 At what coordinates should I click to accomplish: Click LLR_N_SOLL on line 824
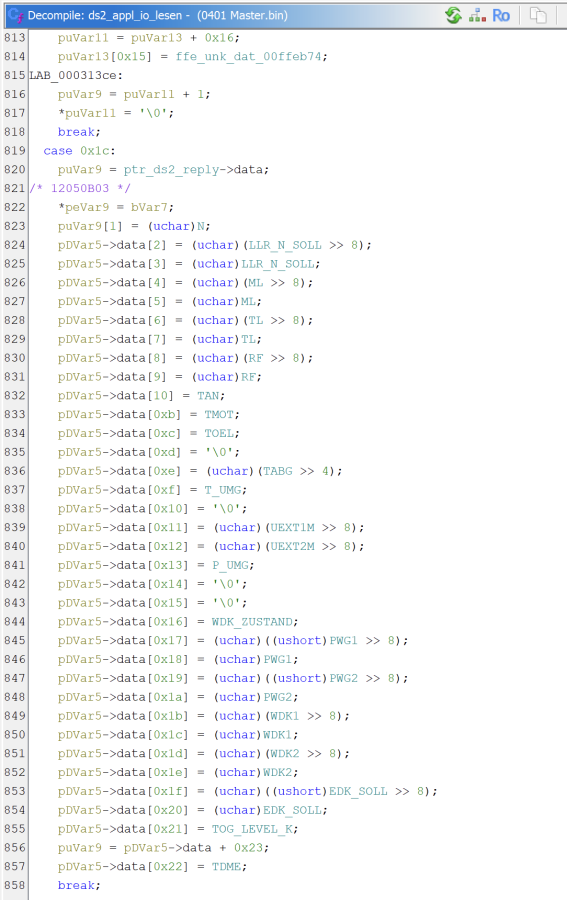pos(285,245)
